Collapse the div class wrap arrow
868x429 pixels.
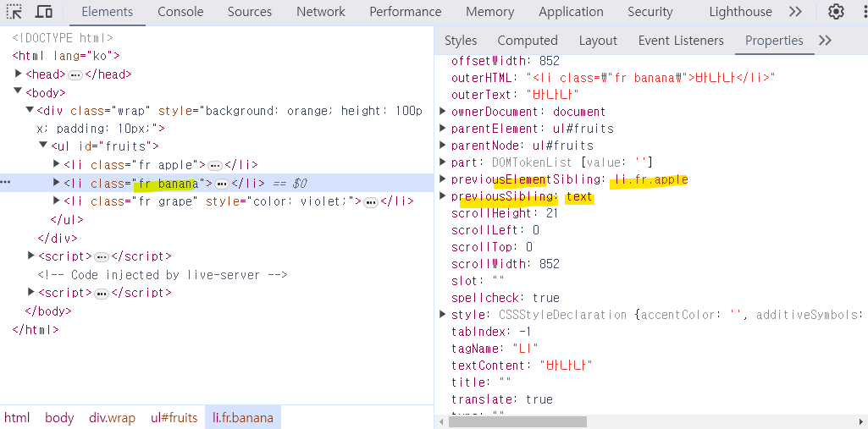click(x=30, y=109)
